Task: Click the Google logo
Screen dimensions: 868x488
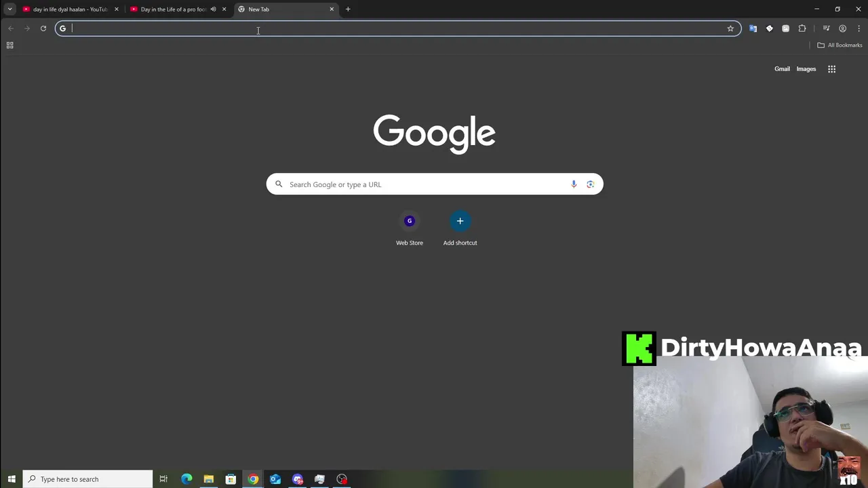Action: pyautogui.click(x=434, y=134)
